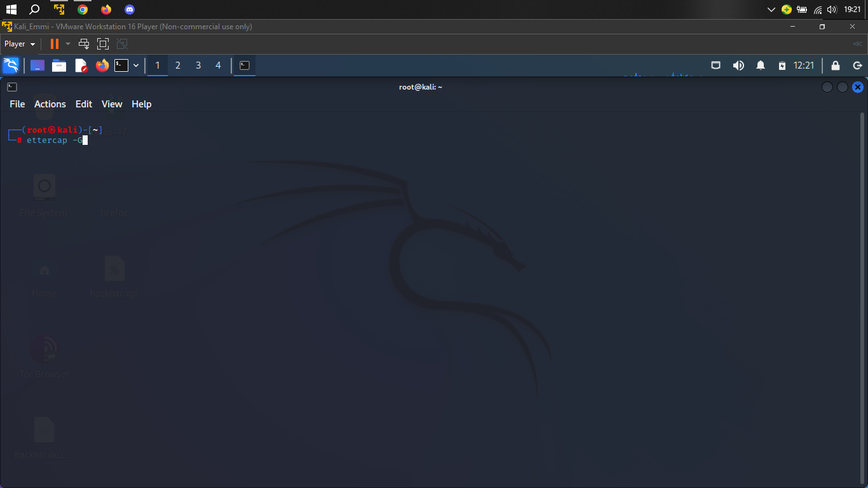Open Google Chrome from Windows taskbar
The width and height of the screenshot is (868, 488).
[x=83, y=10]
